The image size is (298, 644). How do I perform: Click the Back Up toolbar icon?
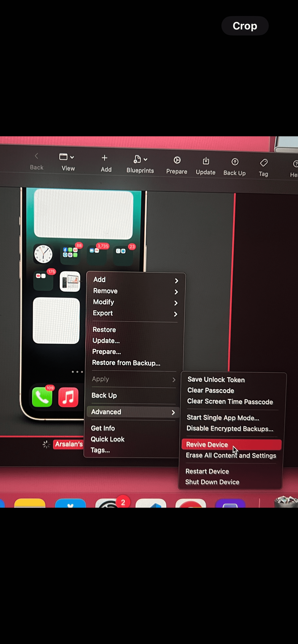pyautogui.click(x=234, y=162)
